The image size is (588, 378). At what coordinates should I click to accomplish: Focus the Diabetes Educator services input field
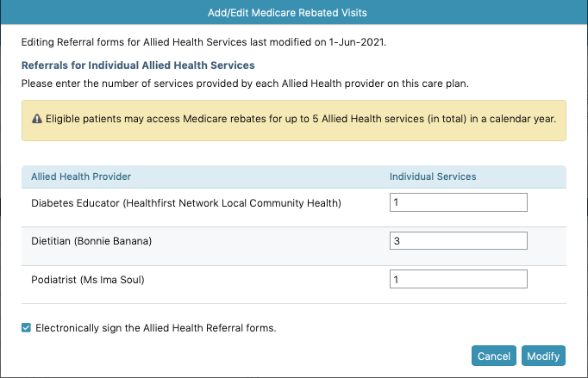[x=459, y=202]
